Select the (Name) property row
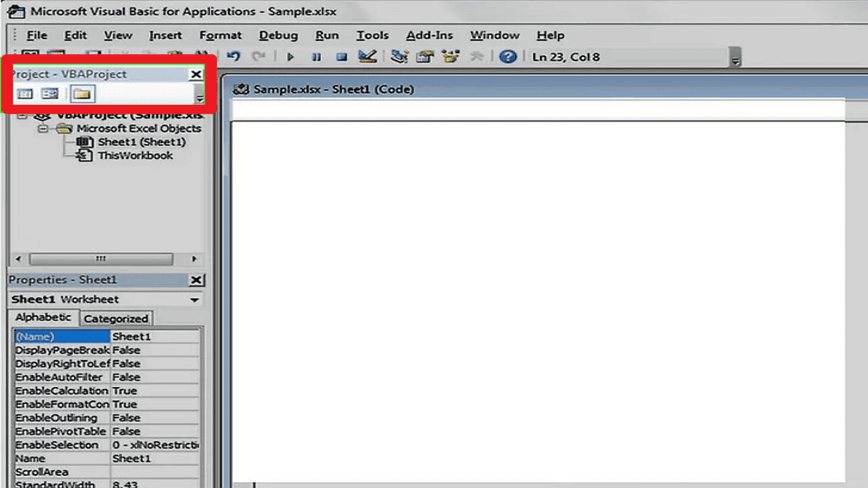Viewport: 868px width, 488px height. [x=107, y=337]
